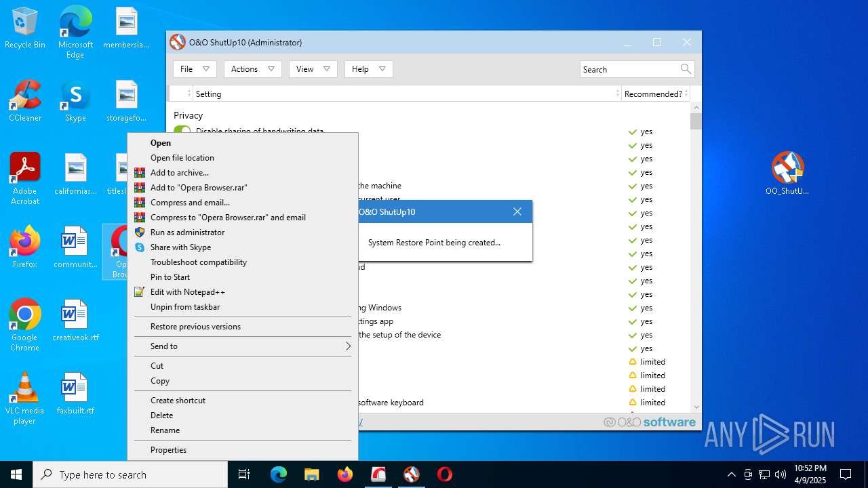This screenshot has height=488, width=868.
Task: Open Task View on taskbar
Action: [x=244, y=474]
